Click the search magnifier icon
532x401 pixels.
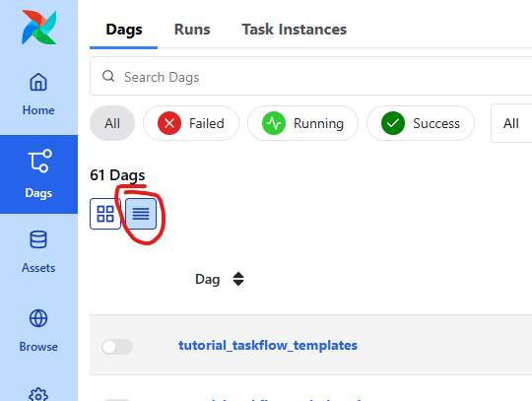click(x=108, y=76)
